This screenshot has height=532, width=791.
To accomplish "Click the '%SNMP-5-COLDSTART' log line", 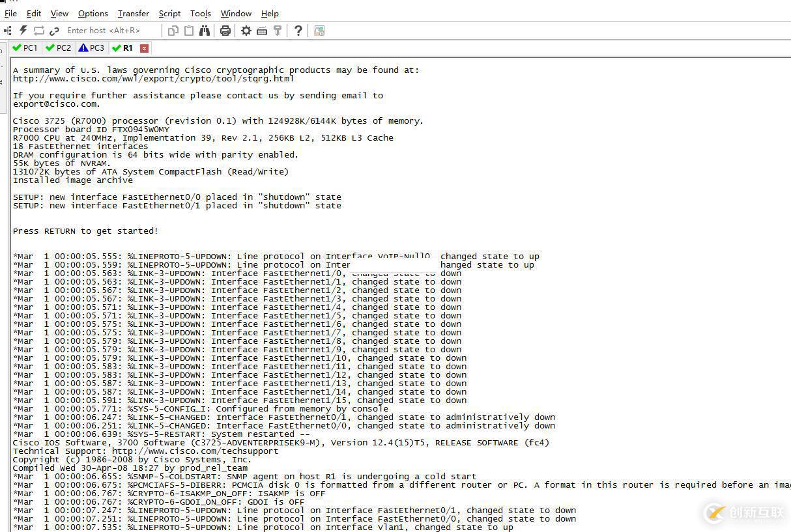I will click(245, 477).
